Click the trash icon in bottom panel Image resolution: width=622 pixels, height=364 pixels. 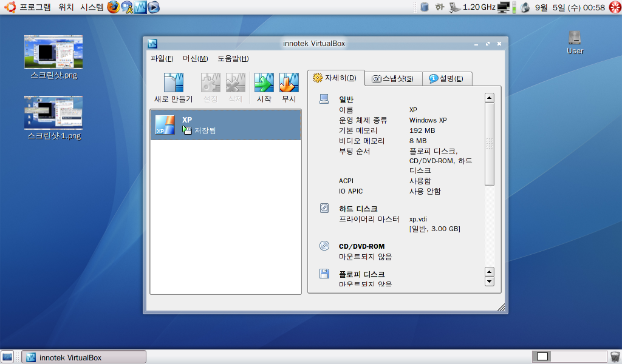point(615,357)
